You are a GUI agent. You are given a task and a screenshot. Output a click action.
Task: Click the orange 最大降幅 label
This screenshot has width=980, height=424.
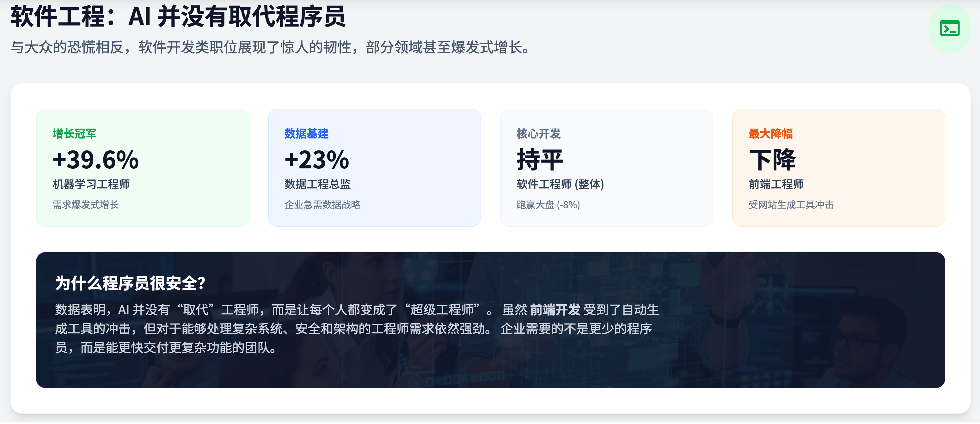(x=770, y=134)
